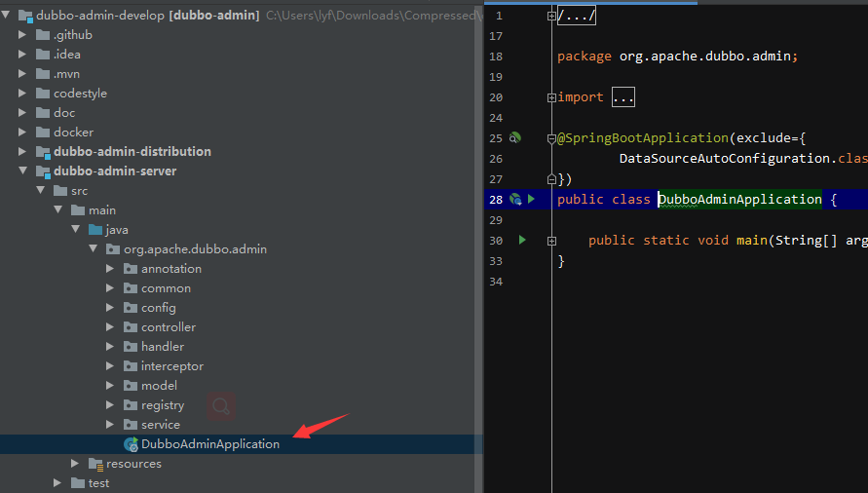Viewport: 868px width, 493px height.
Task: Click the project tree vertical scrollbar
Action: click(479, 249)
